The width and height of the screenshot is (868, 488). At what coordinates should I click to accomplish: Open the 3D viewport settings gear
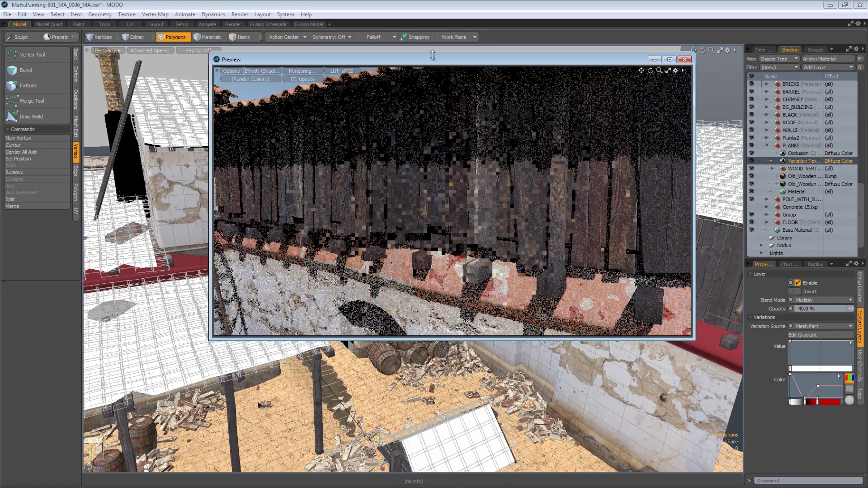tap(728, 50)
